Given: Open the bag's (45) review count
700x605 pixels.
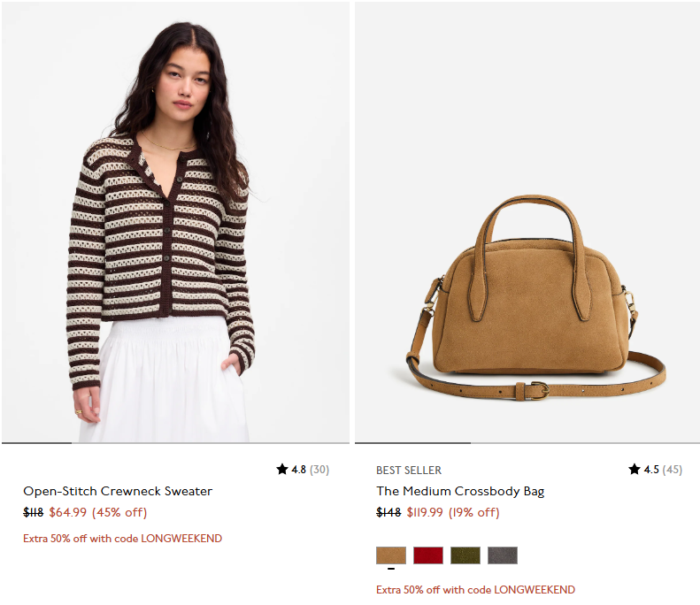Looking at the screenshot, I should tap(673, 470).
